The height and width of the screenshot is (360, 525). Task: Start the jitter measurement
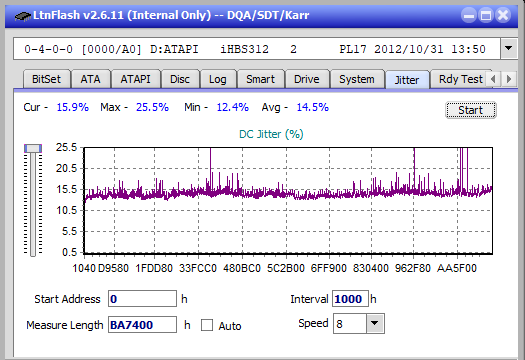pyautogui.click(x=470, y=110)
